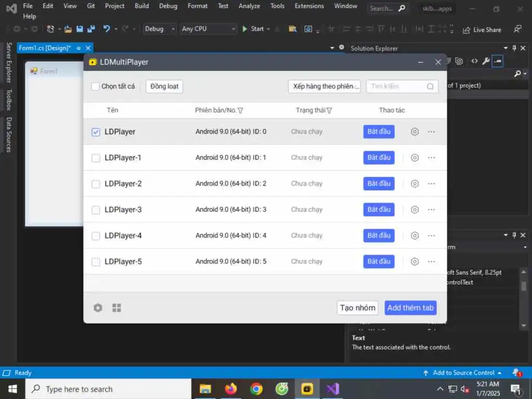
Task: Click the search magnifier in LDMultiPlayer
Action: click(430, 87)
